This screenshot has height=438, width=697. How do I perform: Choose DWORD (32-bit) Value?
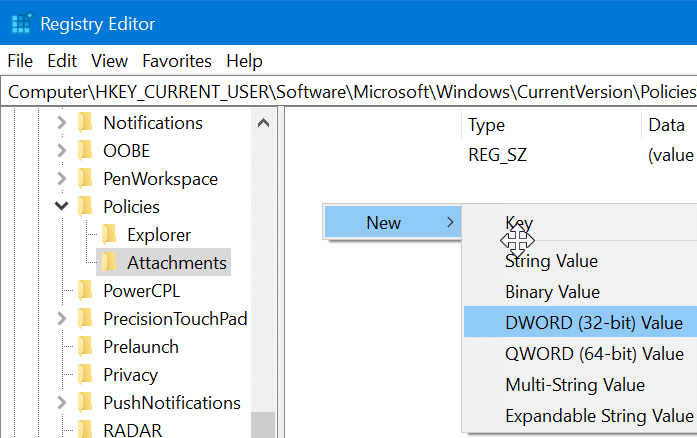click(x=580, y=322)
